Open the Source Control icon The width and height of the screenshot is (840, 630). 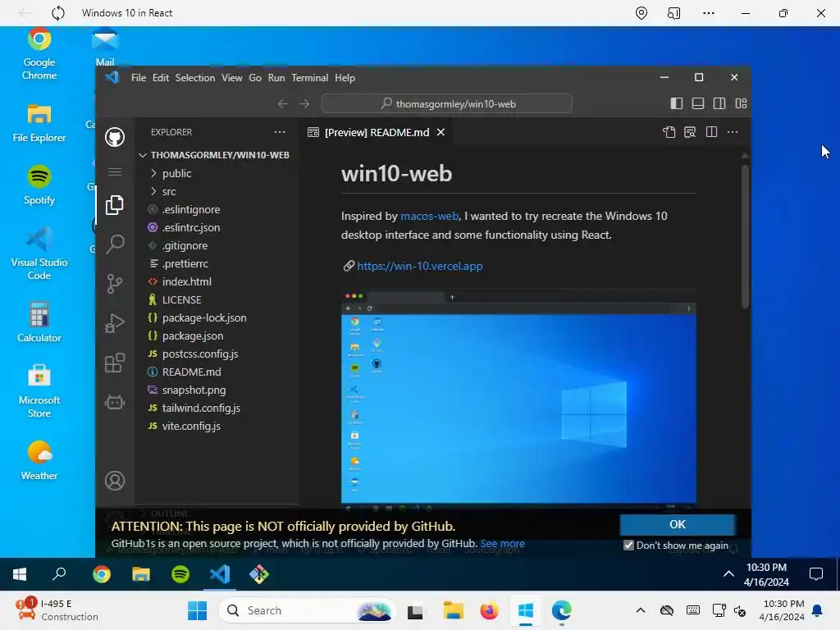[115, 284]
